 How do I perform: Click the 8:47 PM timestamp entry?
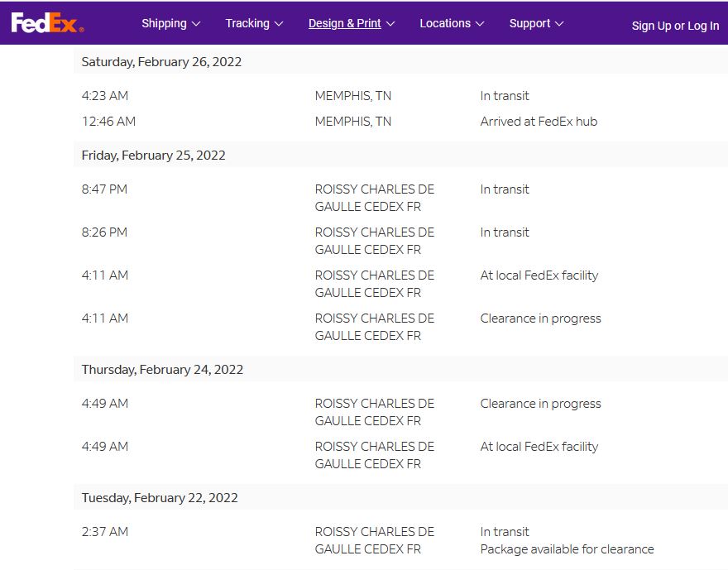coord(104,189)
